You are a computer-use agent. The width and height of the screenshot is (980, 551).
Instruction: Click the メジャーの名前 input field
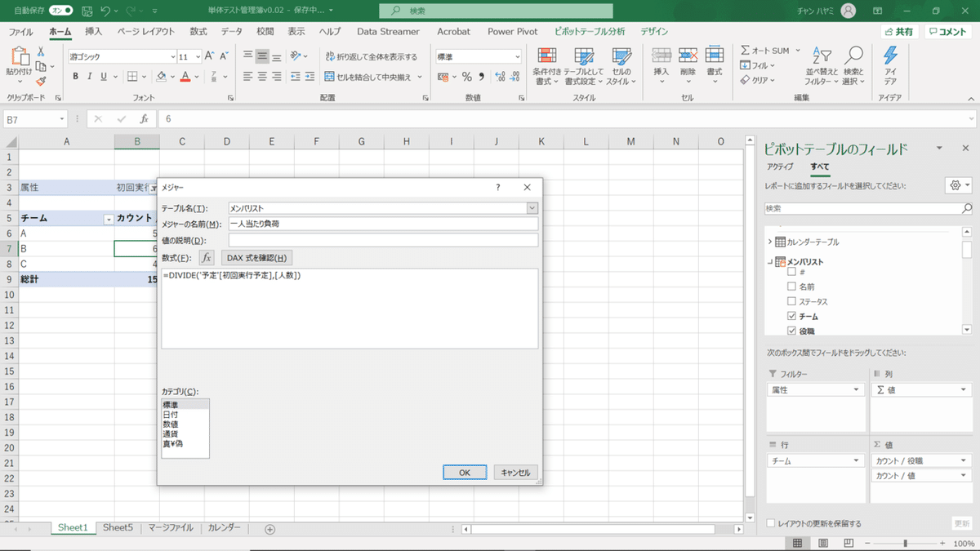383,224
